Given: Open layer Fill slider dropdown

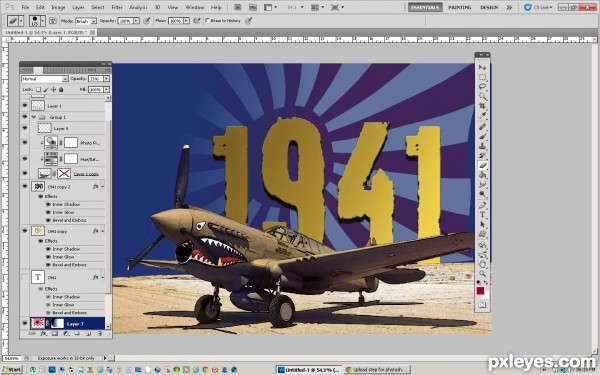Looking at the screenshot, I should pyautogui.click(x=106, y=90).
